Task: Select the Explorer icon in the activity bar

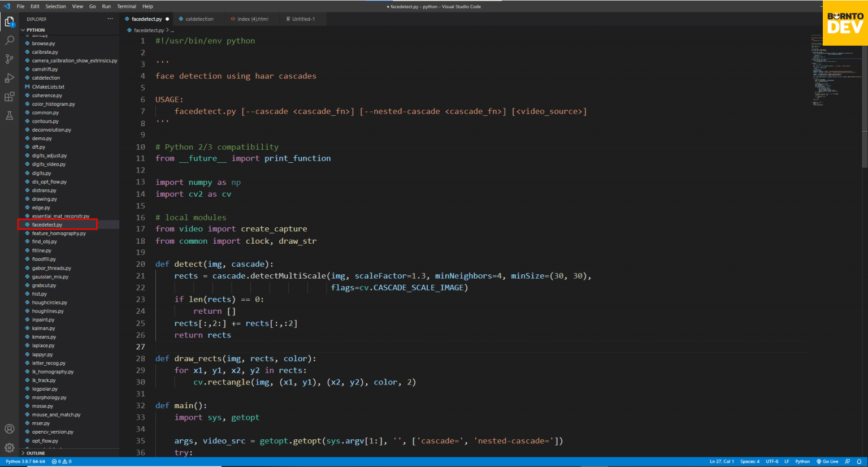Action: (9, 21)
